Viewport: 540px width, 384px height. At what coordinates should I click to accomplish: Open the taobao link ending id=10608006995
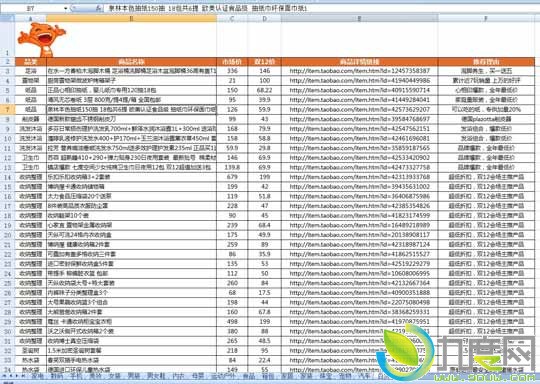click(x=360, y=273)
